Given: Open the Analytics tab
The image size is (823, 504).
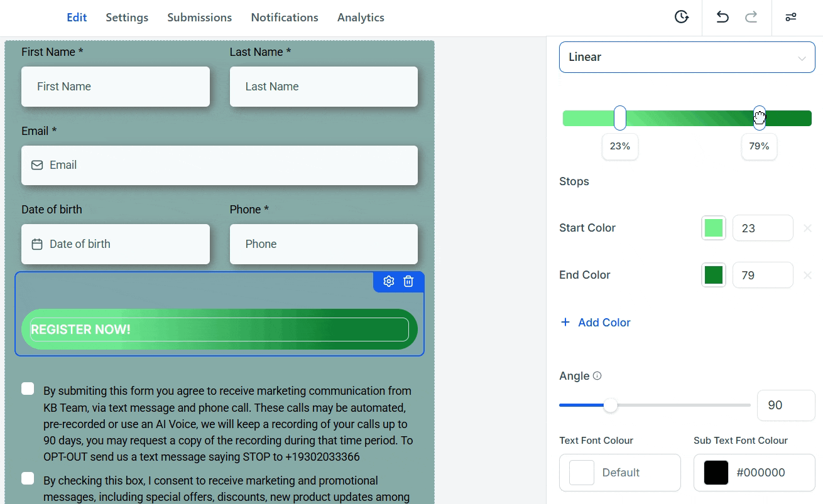Looking at the screenshot, I should point(361,18).
